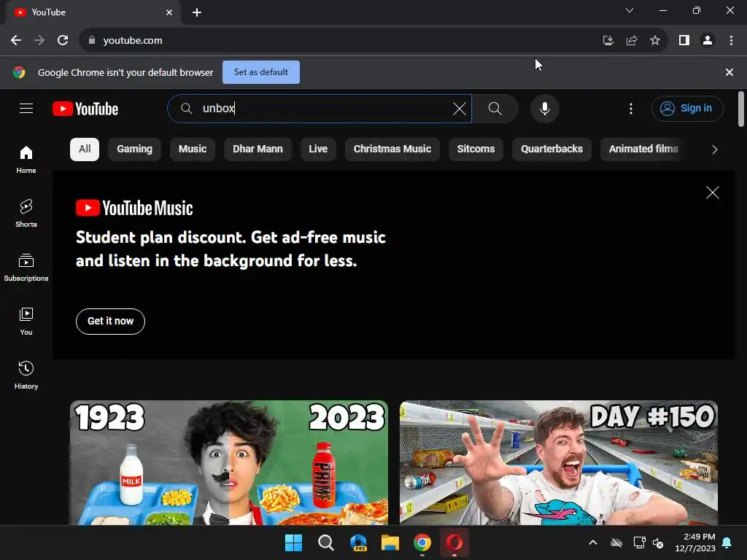Open the 1923 vs 2023 lunch video
This screenshot has width=747, height=560.
click(229, 462)
